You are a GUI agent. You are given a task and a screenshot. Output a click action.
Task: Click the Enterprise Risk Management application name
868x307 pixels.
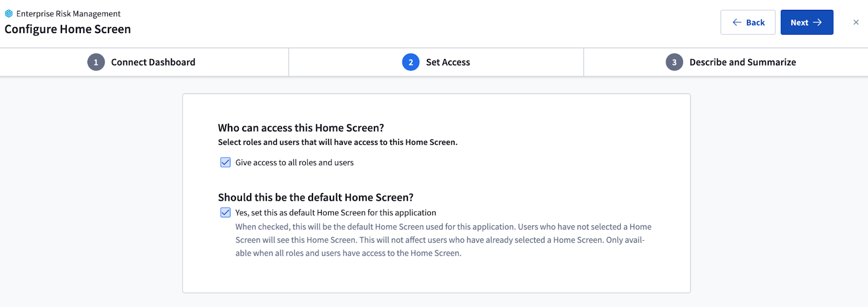click(68, 14)
